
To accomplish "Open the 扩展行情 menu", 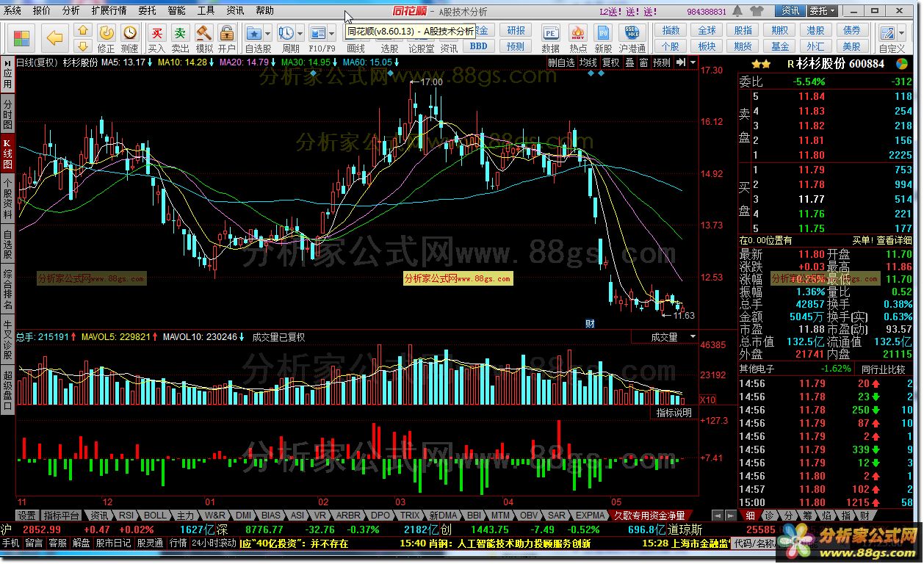I will click(109, 11).
